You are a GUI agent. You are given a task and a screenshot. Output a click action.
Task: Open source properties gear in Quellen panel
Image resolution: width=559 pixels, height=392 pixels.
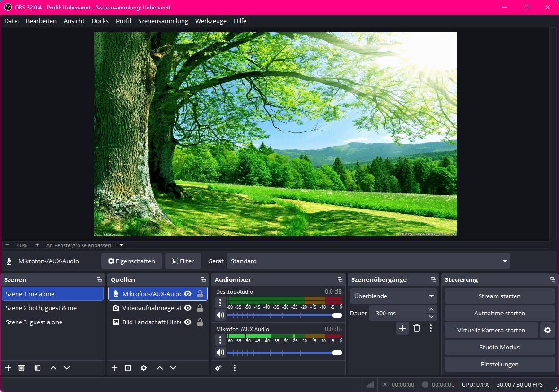point(144,368)
